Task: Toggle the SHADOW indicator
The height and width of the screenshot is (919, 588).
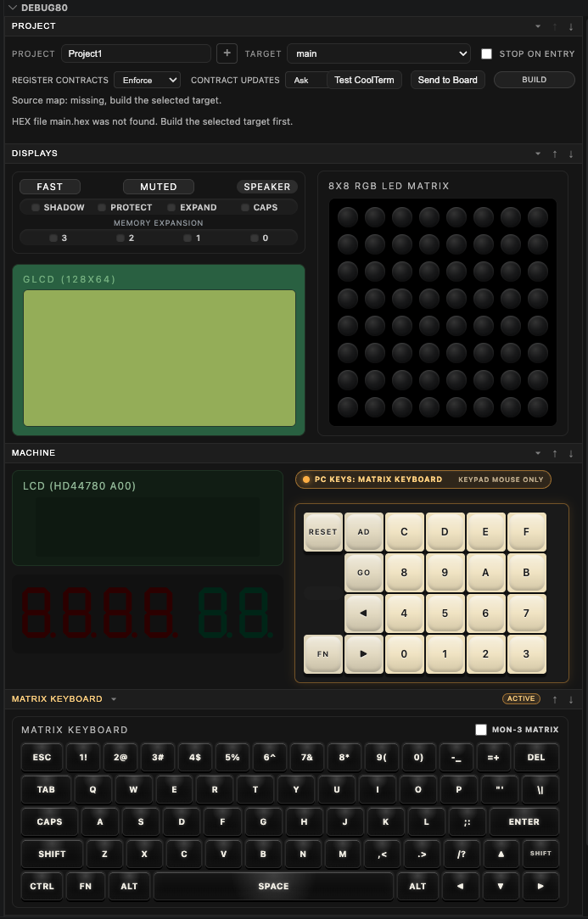Action: click(x=58, y=208)
